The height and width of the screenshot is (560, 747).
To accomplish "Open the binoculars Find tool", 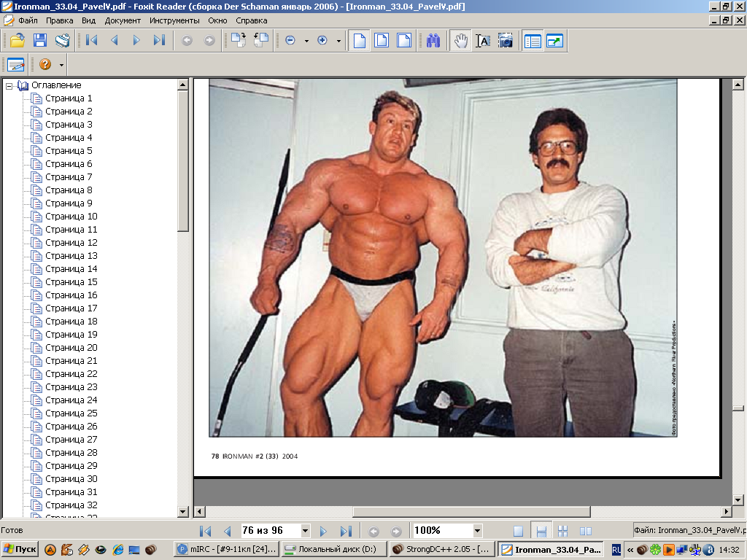I will click(433, 41).
